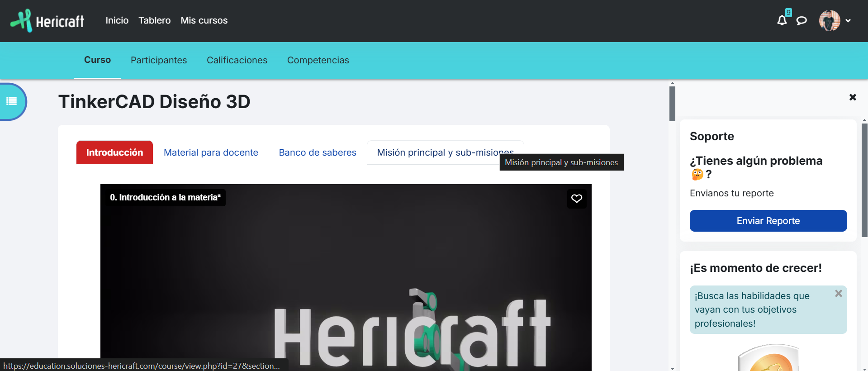Viewport: 868px width, 371px height.
Task: Go to Inicio
Action: (117, 20)
